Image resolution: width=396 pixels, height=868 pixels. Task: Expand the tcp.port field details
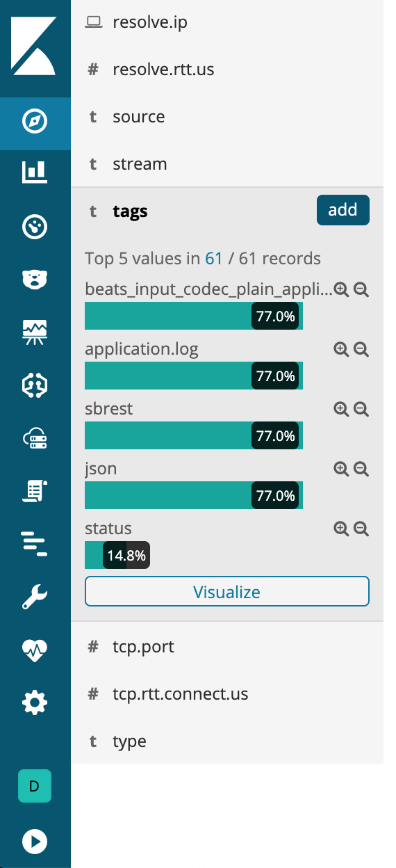point(227,647)
